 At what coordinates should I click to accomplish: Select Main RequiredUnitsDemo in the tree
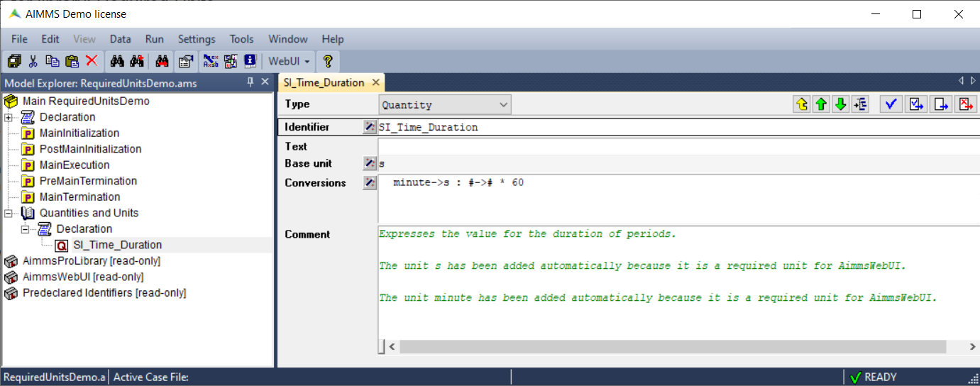coord(86,101)
